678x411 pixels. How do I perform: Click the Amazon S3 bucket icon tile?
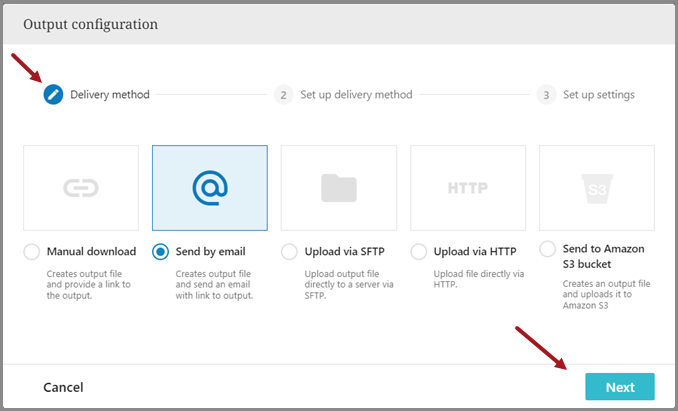[x=596, y=187]
